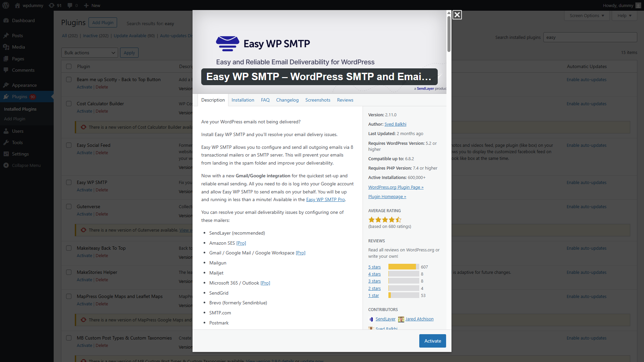Open Posts in sidebar menu
This screenshot has height=362, width=644.
point(27,36)
